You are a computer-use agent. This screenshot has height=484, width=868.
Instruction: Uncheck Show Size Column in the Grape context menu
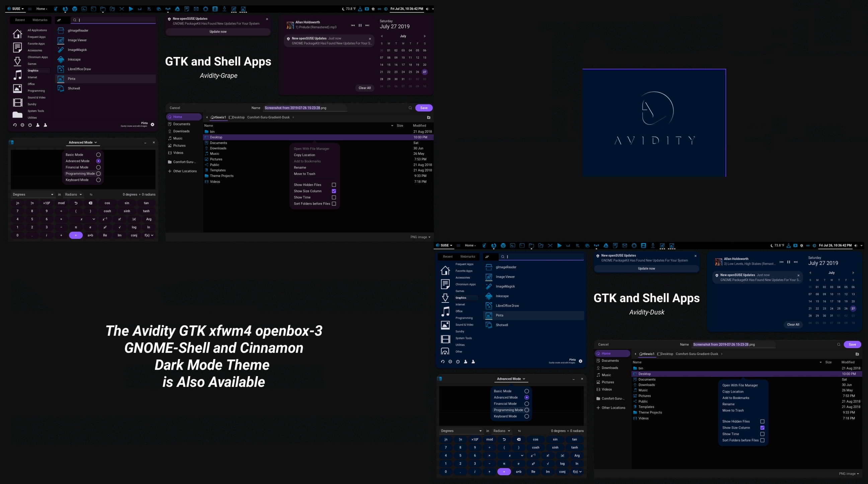[334, 191]
